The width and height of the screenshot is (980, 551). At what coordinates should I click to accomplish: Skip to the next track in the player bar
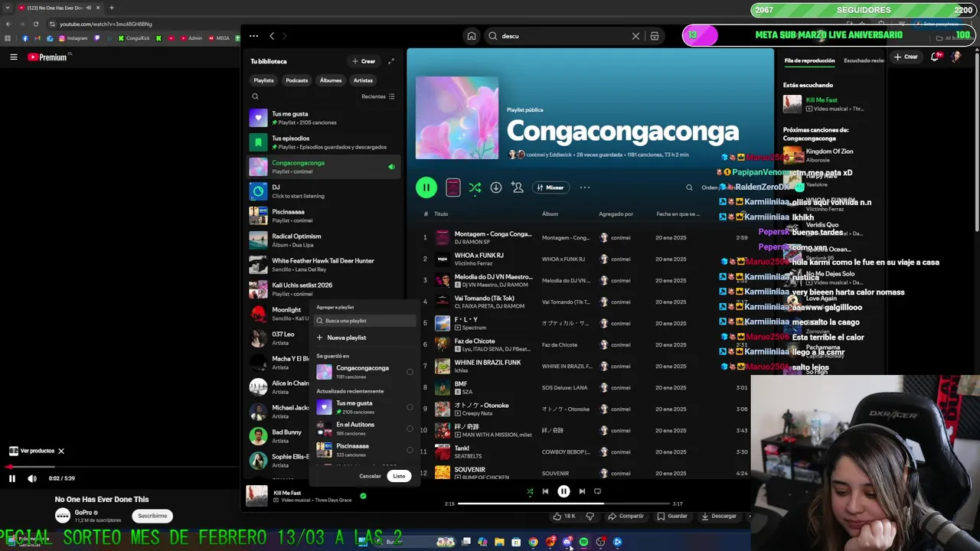click(x=582, y=491)
